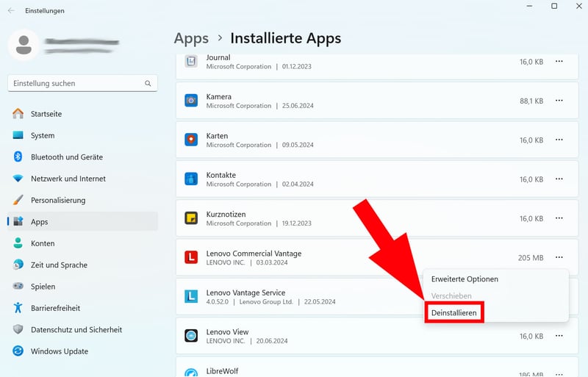Go back using the back arrow
The width and height of the screenshot is (588, 377).
tap(11, 10)
